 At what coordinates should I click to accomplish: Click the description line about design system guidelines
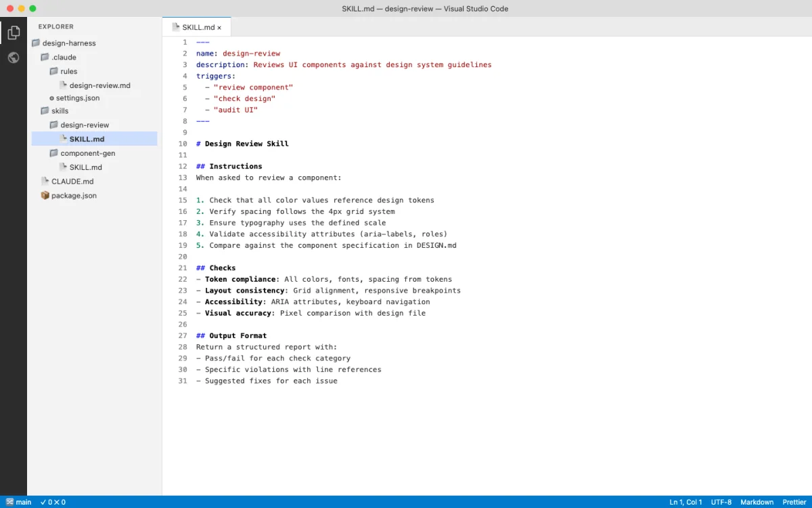pyautogui.click(x=344, y=65)
